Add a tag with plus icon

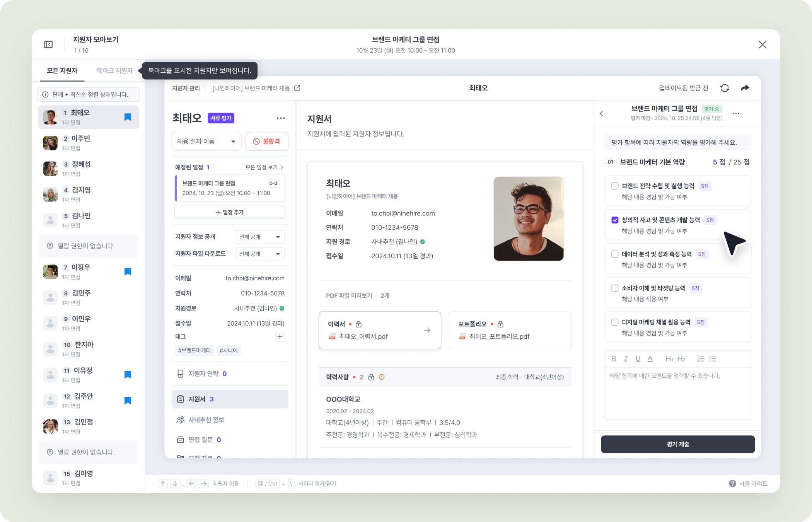280,337
